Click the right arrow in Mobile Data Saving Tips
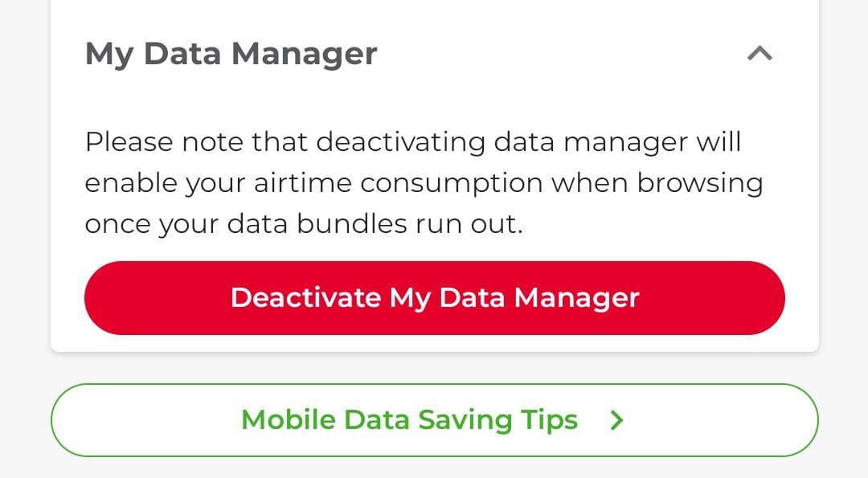This screenshot has width=868, height=478. click(x=616, y=420)
